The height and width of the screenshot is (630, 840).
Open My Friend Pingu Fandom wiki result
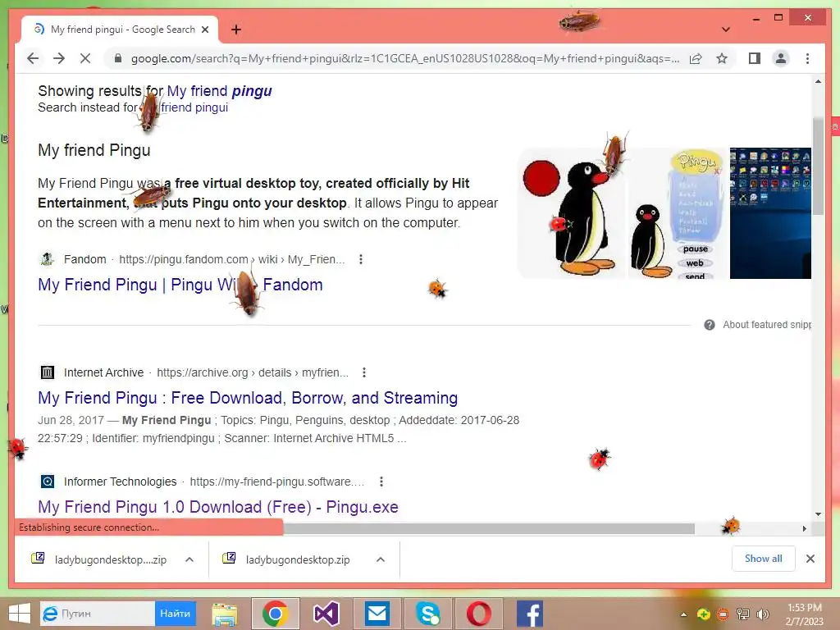click(x=180, y=285)
